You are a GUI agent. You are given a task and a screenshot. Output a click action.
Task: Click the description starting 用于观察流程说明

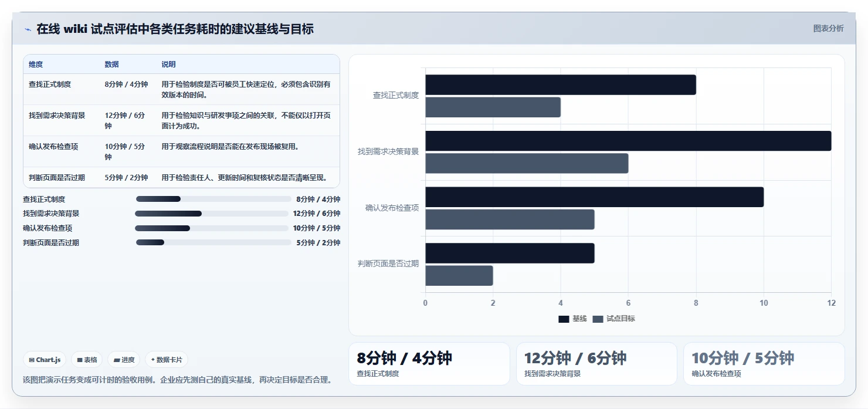pyautogui.click(x=230, y=147)
